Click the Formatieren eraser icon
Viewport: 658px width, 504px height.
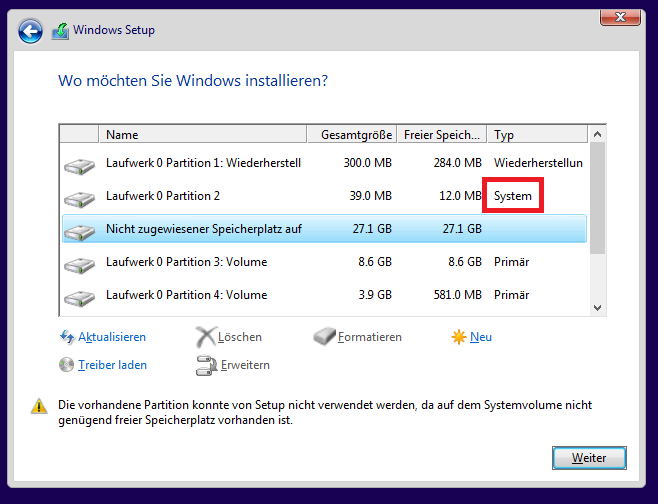(x=324, y=337)
